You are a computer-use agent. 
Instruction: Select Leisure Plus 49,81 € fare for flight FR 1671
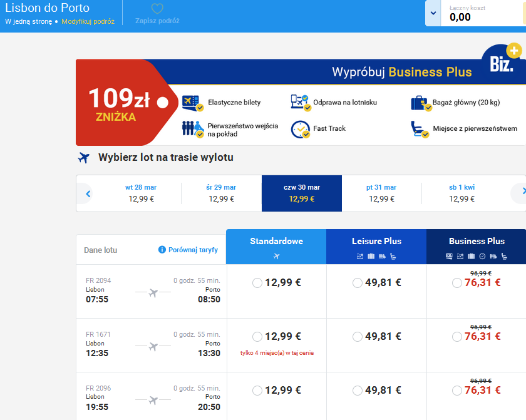[358, 337]
